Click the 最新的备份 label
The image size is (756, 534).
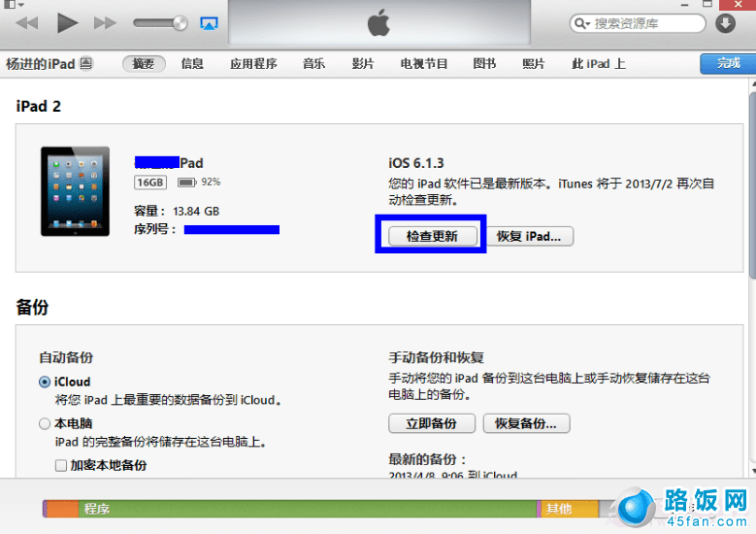tap(427, 459)
